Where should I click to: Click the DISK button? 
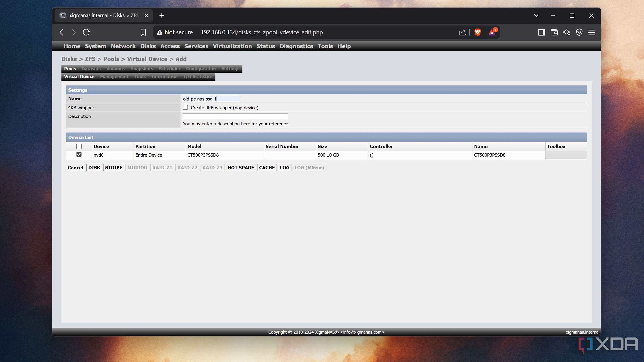pyautogui.click(x=94, y=168)
